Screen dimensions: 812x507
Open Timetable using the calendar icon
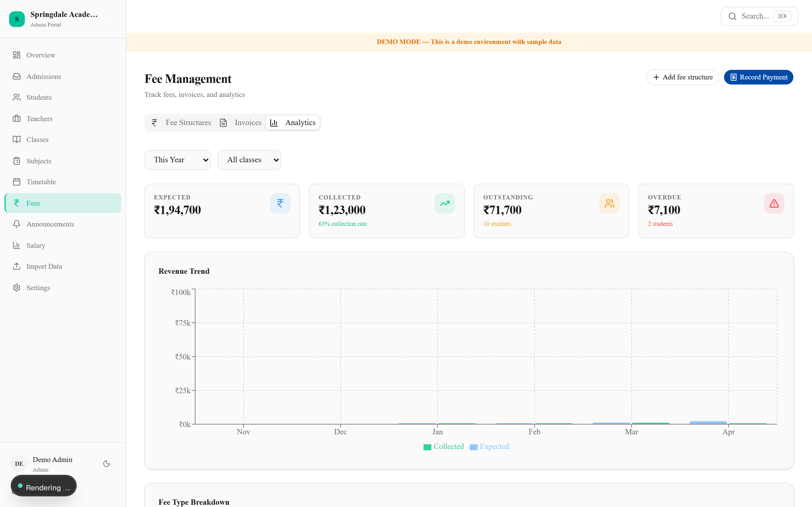tap(17, 181)
